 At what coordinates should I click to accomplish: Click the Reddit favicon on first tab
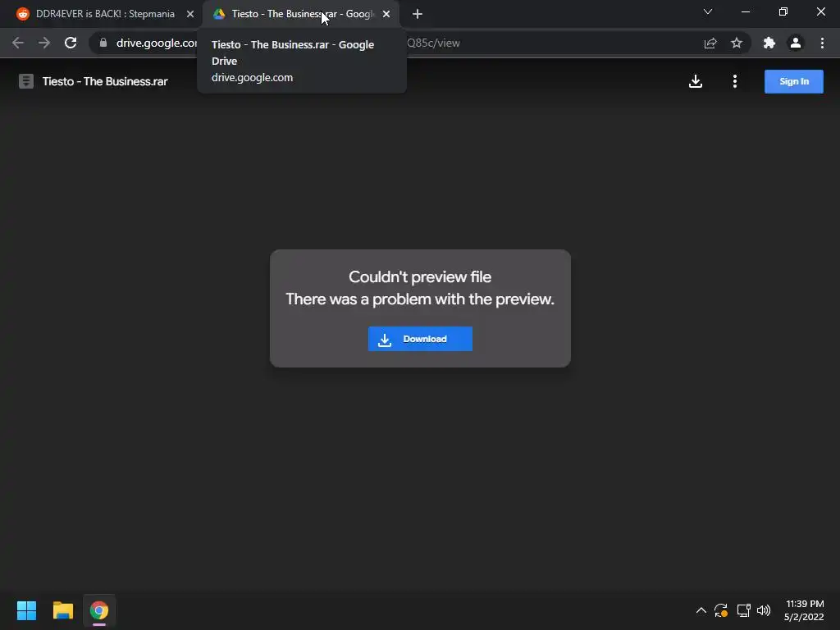[x=22, y=14]
